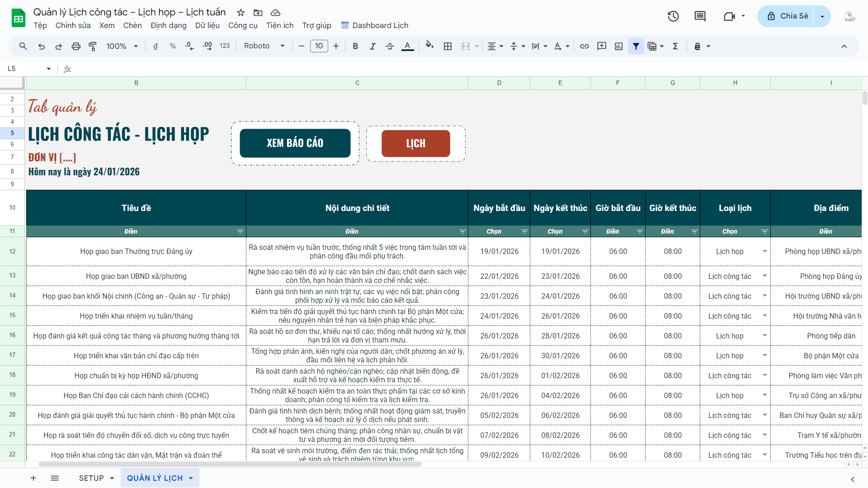868x488 pixels.
Task: Open the comments panel icon
Action: coord(700,16)
